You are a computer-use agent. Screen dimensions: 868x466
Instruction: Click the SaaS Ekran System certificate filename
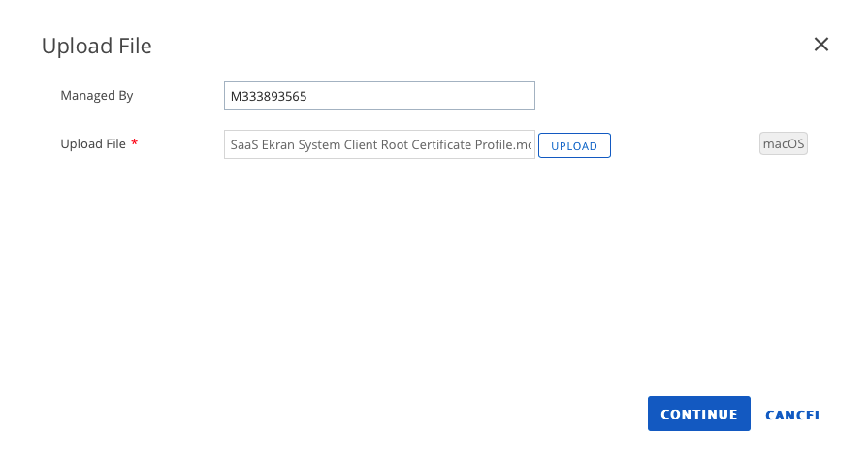click(x=379, y=144)
